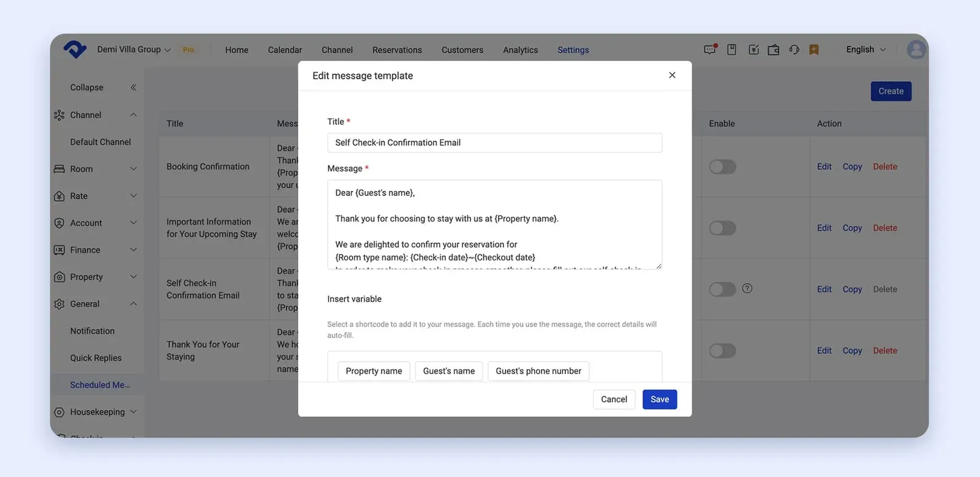Select Scheduled Messages in sidebar
Viewport: 980px width, 477px height.
pyautogui.click(x=100, y=385)
